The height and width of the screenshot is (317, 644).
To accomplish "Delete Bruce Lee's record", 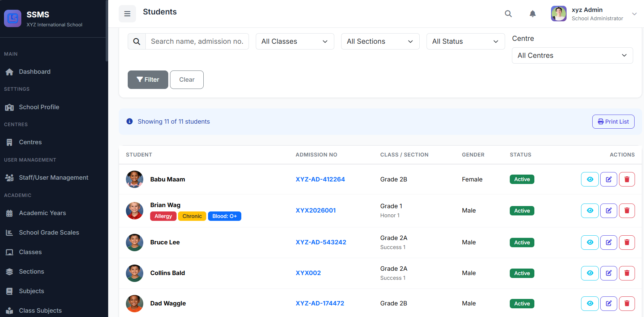I will pos(627,243).
